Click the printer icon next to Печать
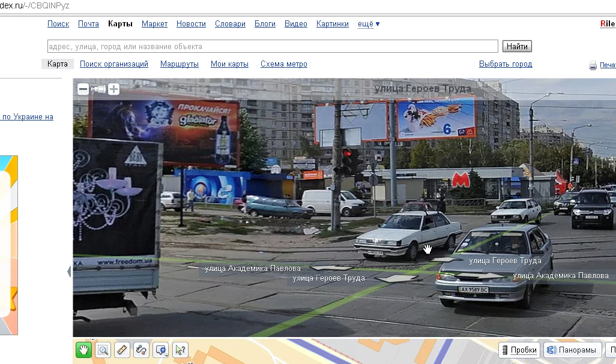This screenshot has height=364, width=616. coord(593,65)
